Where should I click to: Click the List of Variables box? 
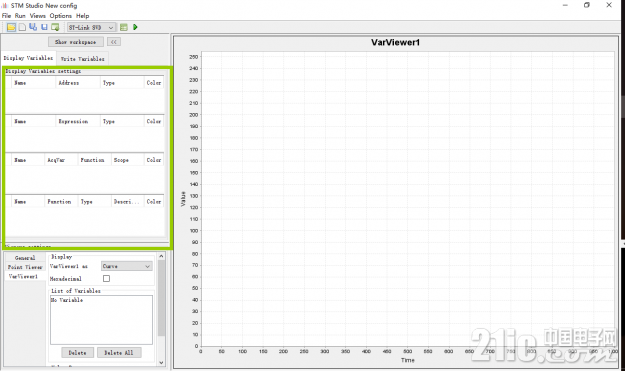coord(101,320)
